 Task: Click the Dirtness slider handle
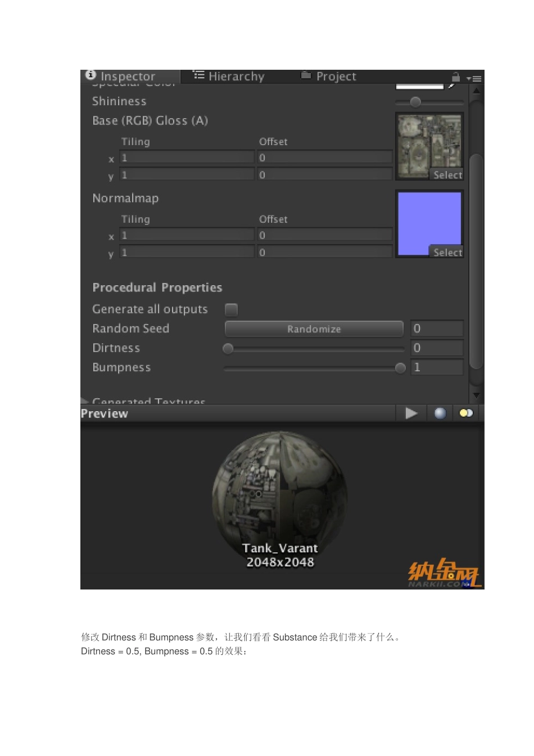pos(228,349)
